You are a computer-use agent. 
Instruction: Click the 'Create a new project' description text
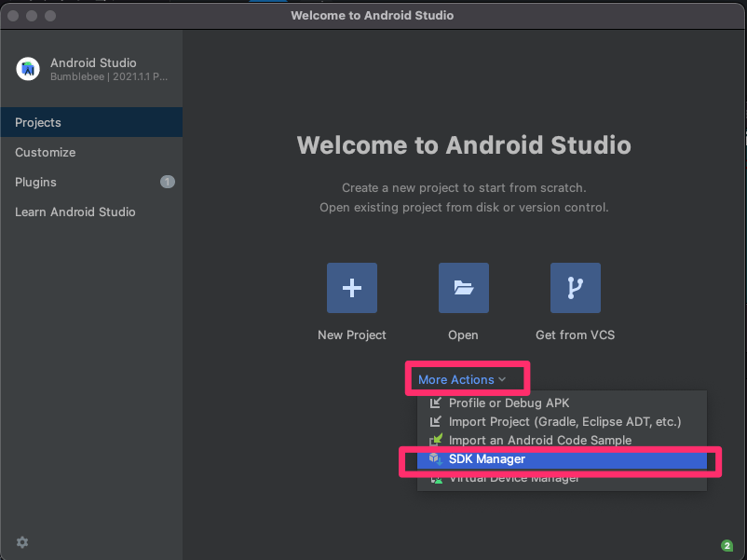pyautogui.click(x=464, y=188)
